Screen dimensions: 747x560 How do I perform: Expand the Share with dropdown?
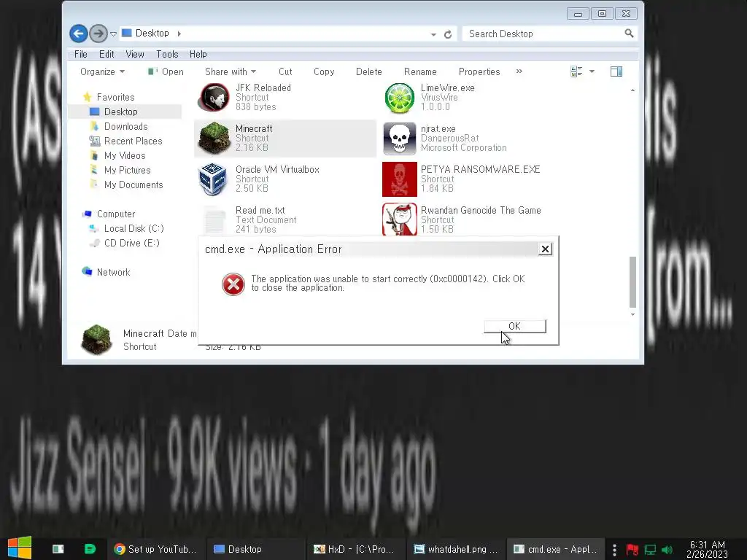click(231, 72)
